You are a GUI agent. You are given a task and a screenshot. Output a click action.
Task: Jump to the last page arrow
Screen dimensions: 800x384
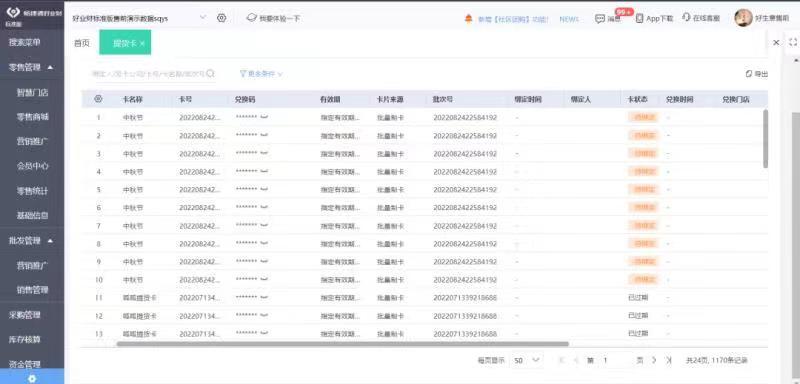[x=668, y=360]
